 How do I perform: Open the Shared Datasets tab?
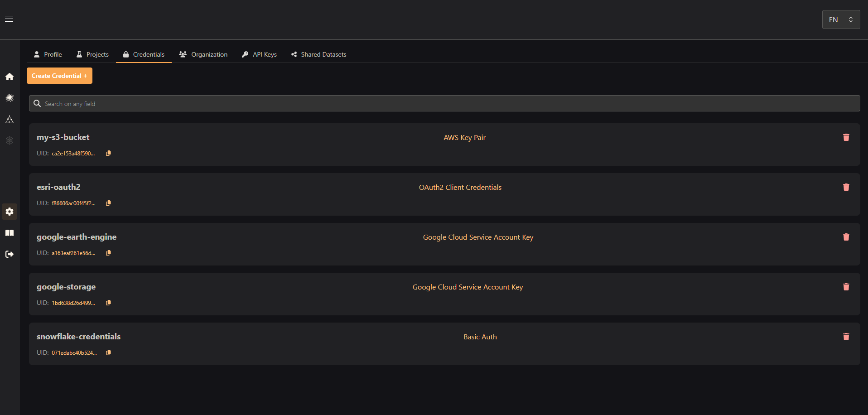pyautogui.click(x=318, y=54)
